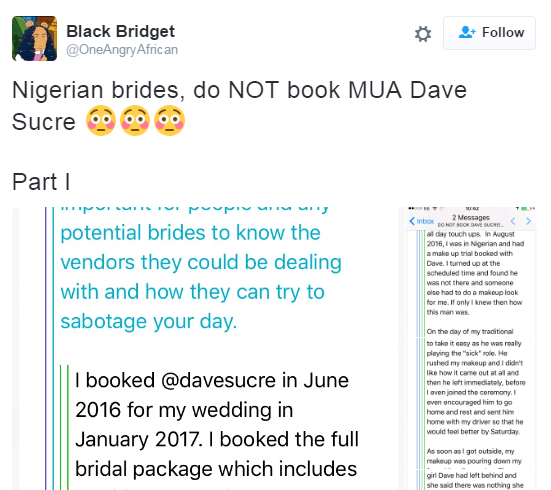This screenshot has height=490, width=551.
Task: Click the 'sabotage your day' blue text
Action: click(x=148, y=321)
